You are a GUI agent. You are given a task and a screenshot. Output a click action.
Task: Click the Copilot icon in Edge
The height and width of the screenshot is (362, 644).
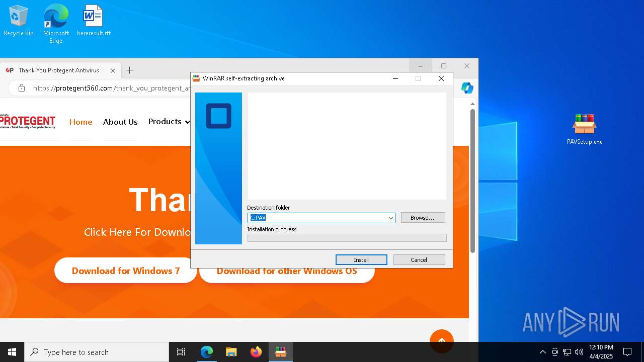(467, 88)
